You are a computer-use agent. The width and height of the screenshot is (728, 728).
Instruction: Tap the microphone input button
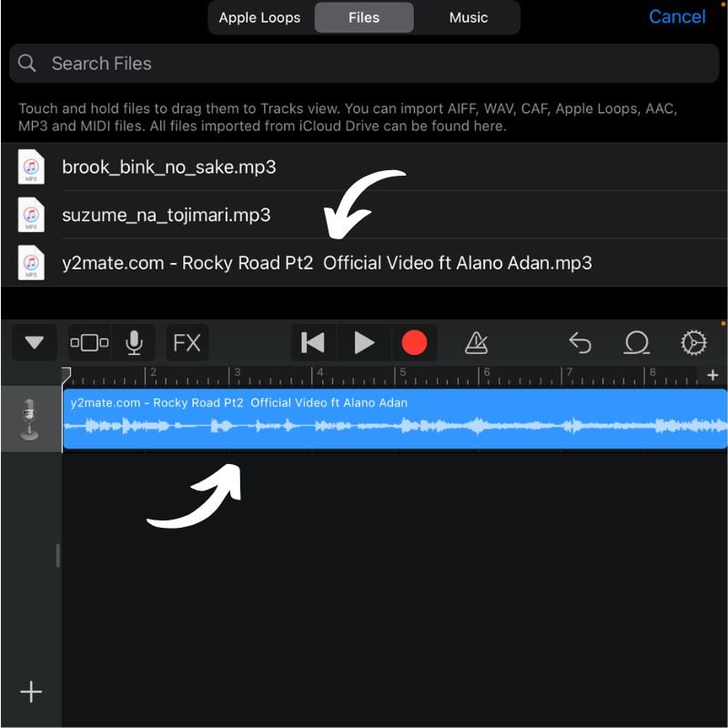(x=134, y=343)
